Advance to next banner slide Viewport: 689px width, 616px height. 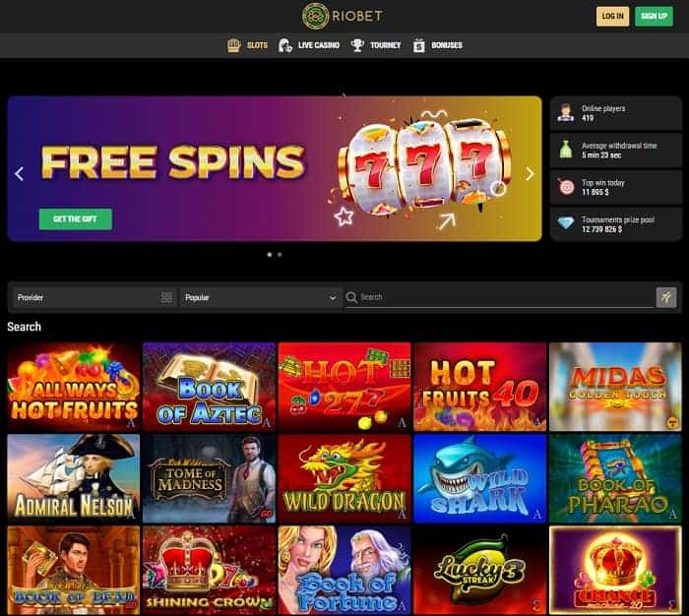(x=530, y=173)
